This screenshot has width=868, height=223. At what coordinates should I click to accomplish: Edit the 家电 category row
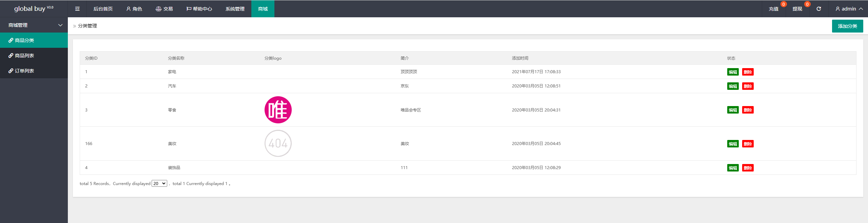733,72
